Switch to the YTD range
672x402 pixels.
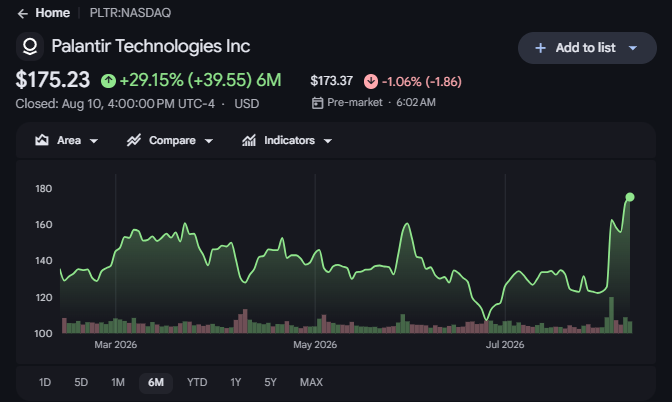pos(197,382)
